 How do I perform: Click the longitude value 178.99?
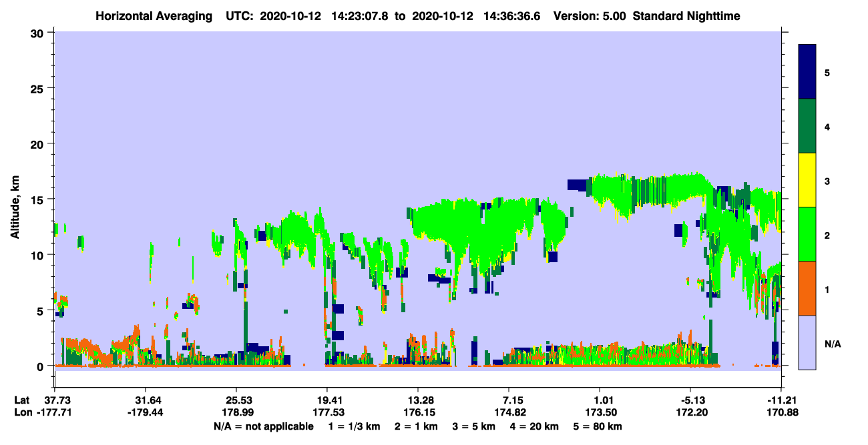[236, 413]
